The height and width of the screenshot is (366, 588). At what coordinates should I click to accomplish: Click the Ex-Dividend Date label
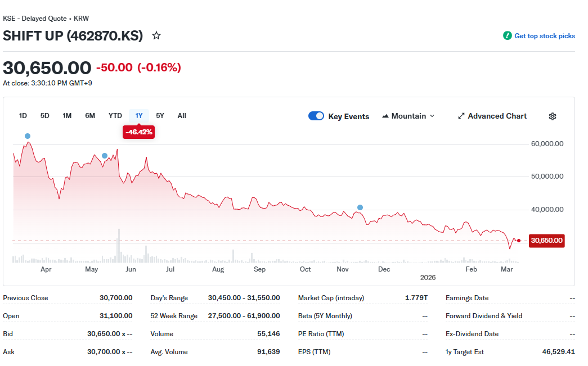tap(472, 334)
